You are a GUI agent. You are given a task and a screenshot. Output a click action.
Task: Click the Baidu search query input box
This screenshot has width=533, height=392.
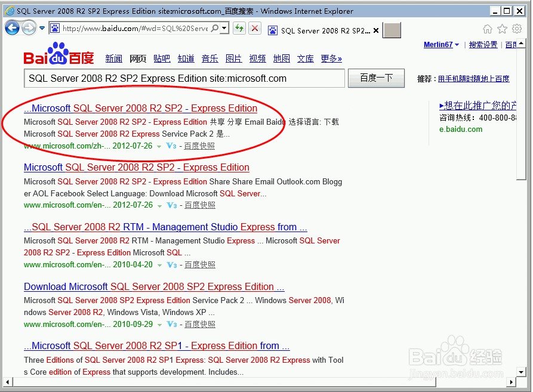pyautogui.click(x=184, y=79)
